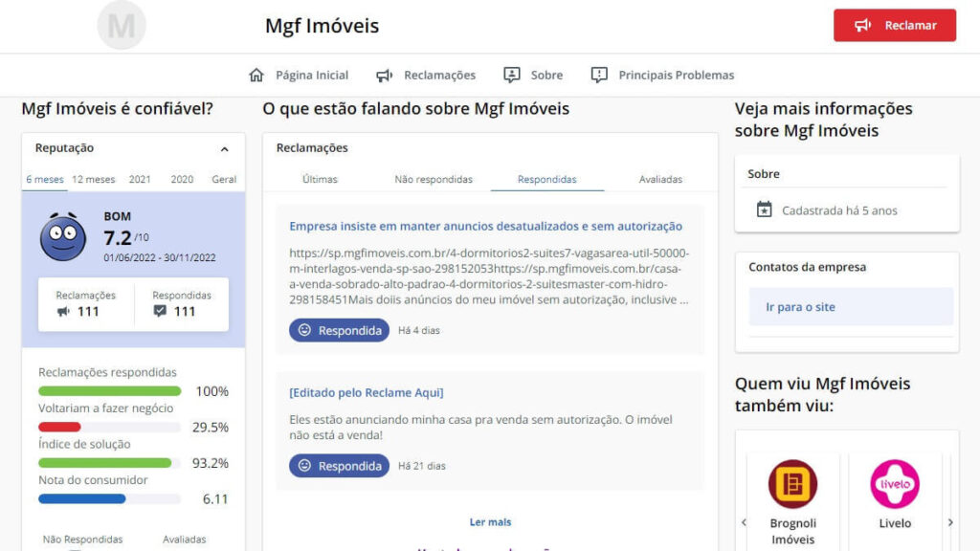This screenshot has height=551, width=980.
Task: Select the 2020 reputation tab
Action: [182, 179]
